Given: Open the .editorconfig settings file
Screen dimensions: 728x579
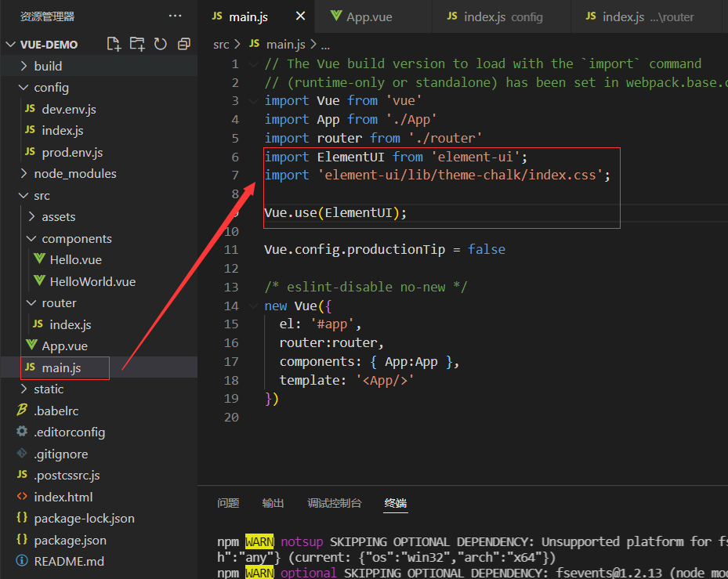Looking at the screenshot, I should coord(69,432).
